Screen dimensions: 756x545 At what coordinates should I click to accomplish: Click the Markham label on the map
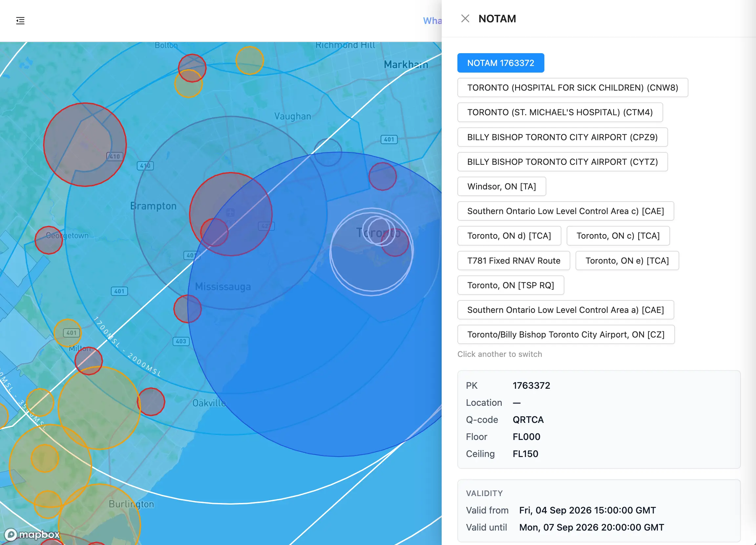click(406, 65)
